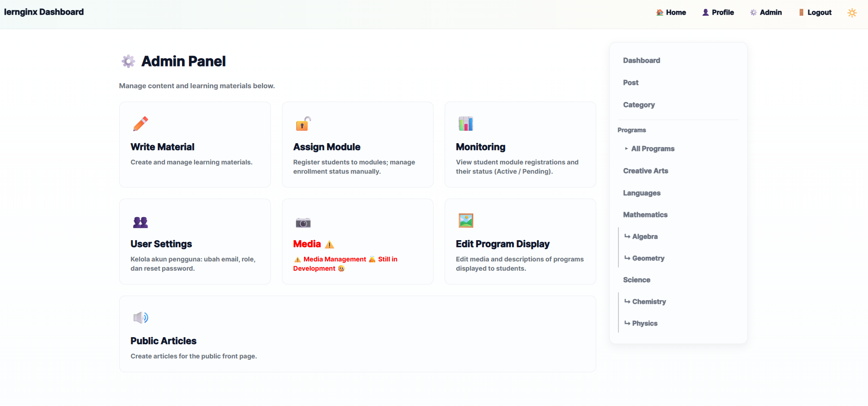
Task: Click the warning triangle next to Media title
Action: click(x=330, y=244)
